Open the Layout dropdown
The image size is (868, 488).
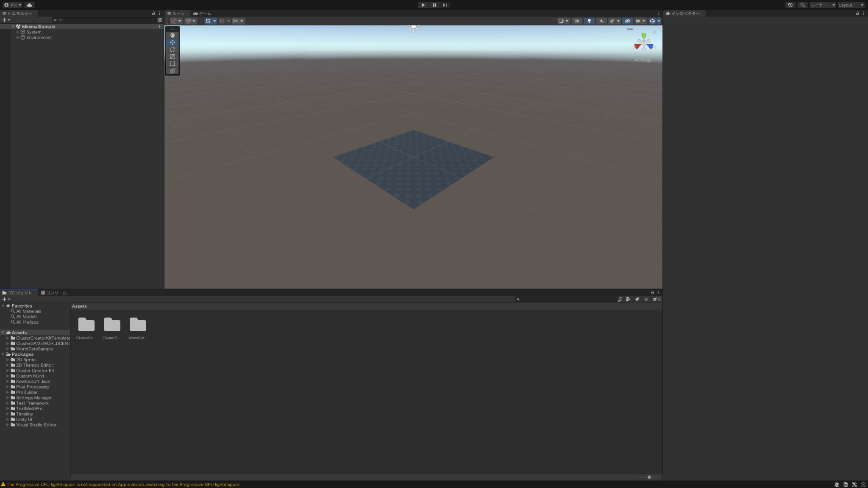point(851,5)
